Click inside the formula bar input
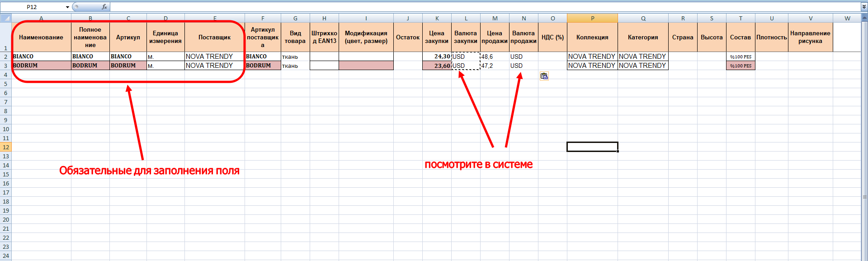Screen dimensions: 868x261 452,7
